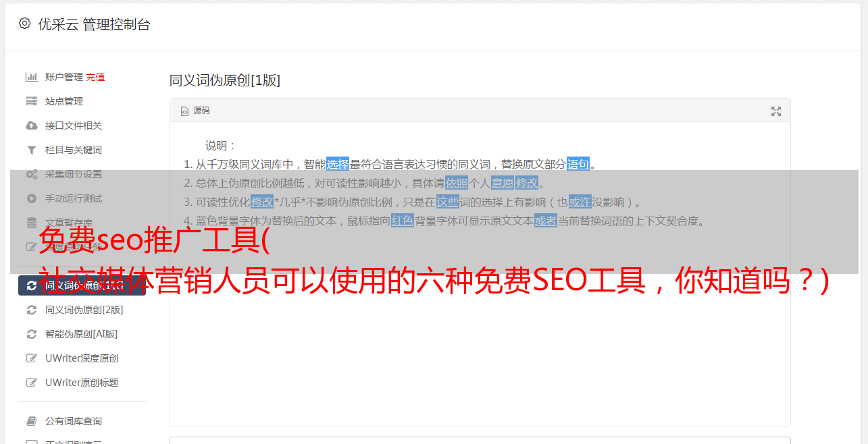Viewport: 868px width, 444px height.
Task: Click the book icon for 公有词库查询
Action: [31, 421]
